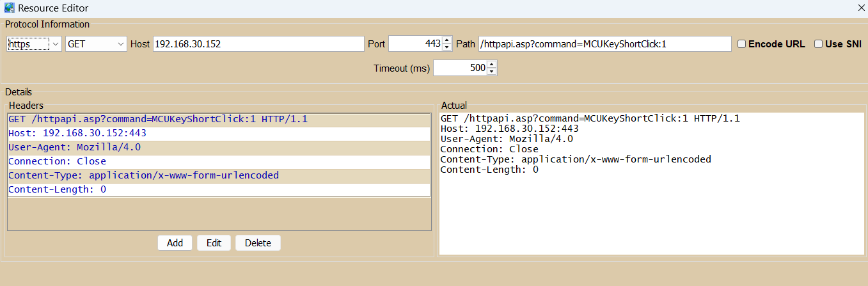Enable the Encode URL checkbox

pos(741,44)
